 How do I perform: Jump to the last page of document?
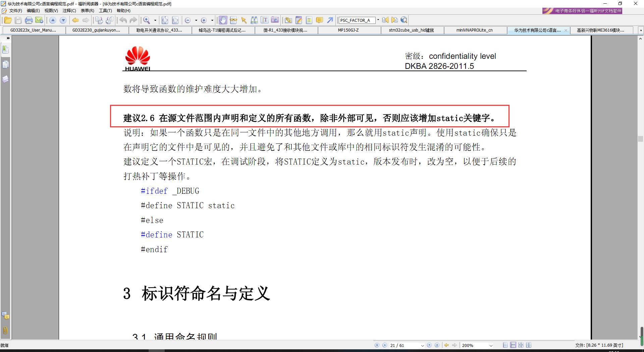click(437, 345)
